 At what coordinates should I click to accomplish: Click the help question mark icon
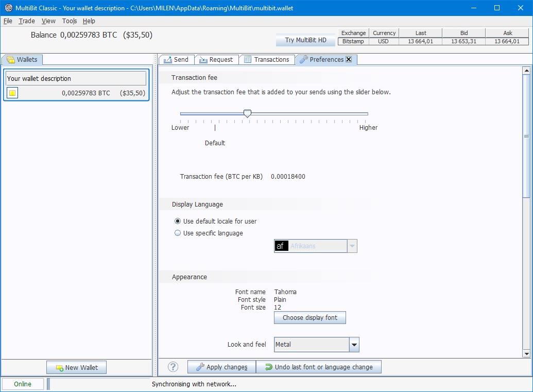[x=173, y=367]
